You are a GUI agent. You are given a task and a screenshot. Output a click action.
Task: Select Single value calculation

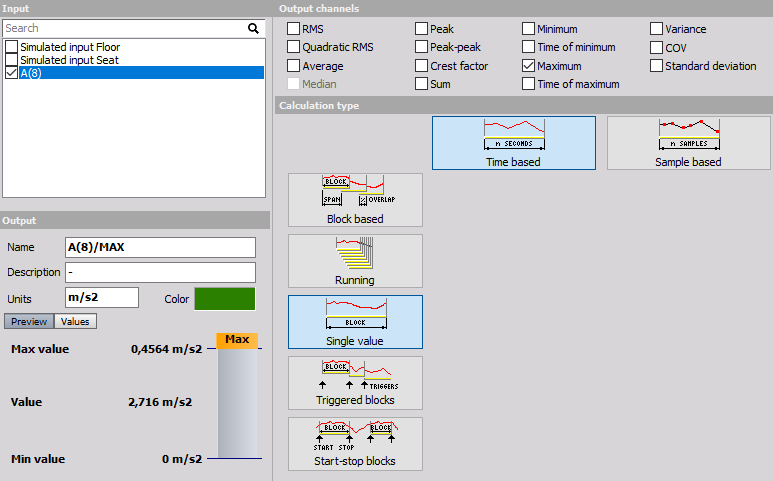pos(355,322)
